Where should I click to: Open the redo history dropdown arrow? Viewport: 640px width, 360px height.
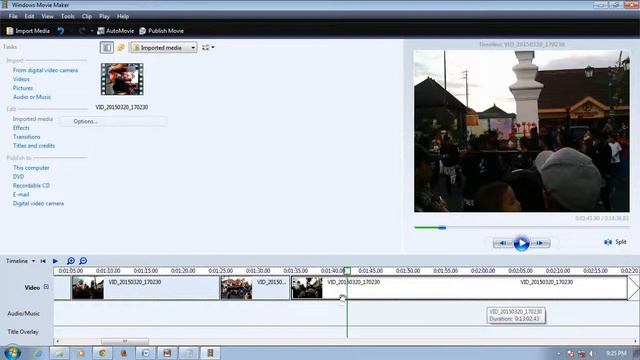(92, 31)
